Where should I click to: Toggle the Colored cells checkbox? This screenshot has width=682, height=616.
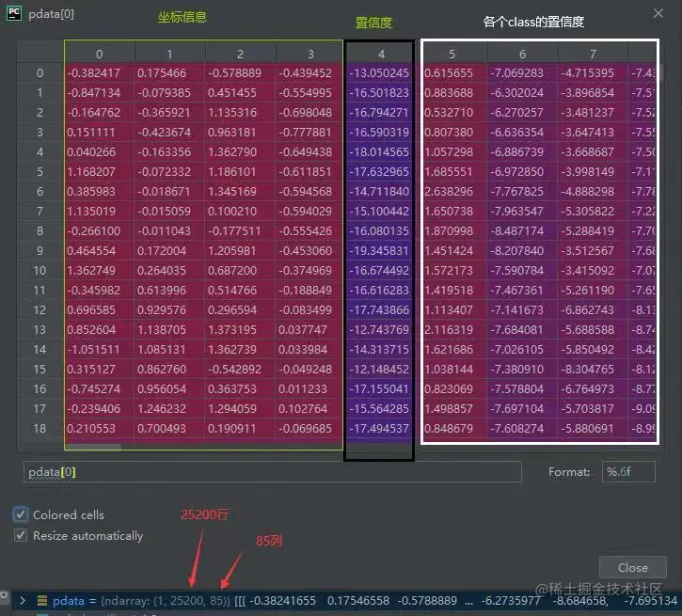click(21, 514)
